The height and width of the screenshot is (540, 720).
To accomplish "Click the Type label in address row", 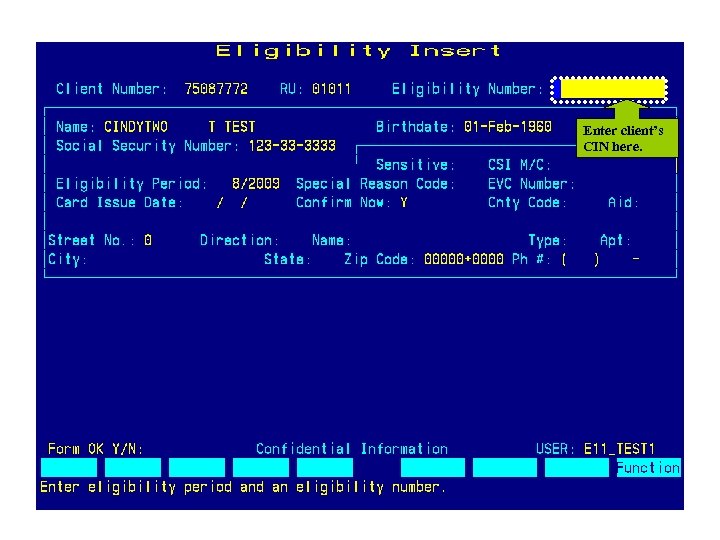I will tap(547, 240).
